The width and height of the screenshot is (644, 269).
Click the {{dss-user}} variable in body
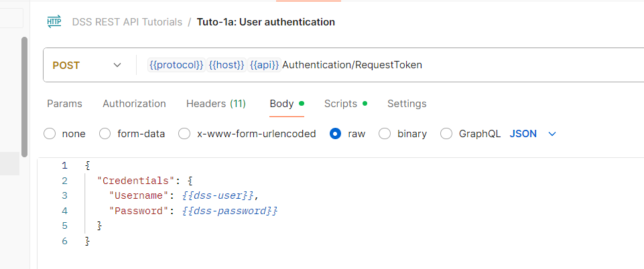click(x=219, y=195)
